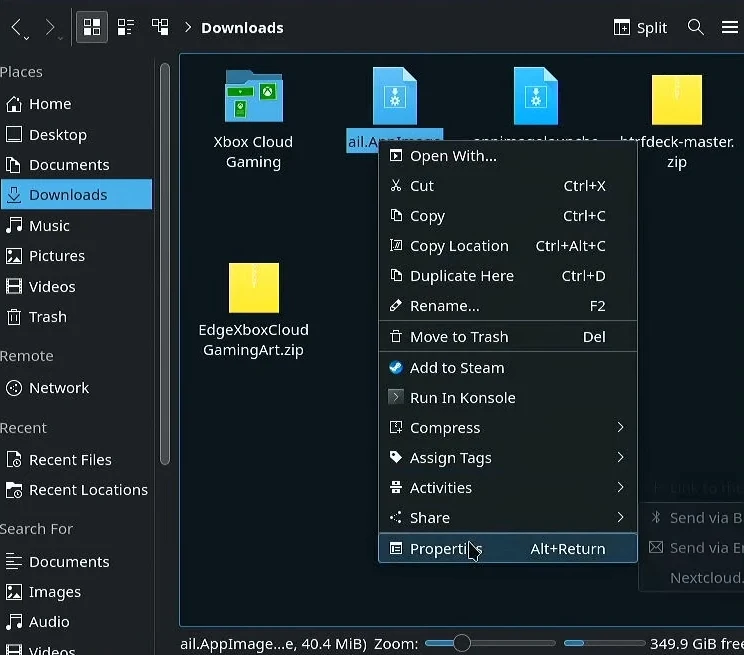744x655 pixels.
Task: Select Downloads in Places sidebar
Action: [x=76, y=195]
